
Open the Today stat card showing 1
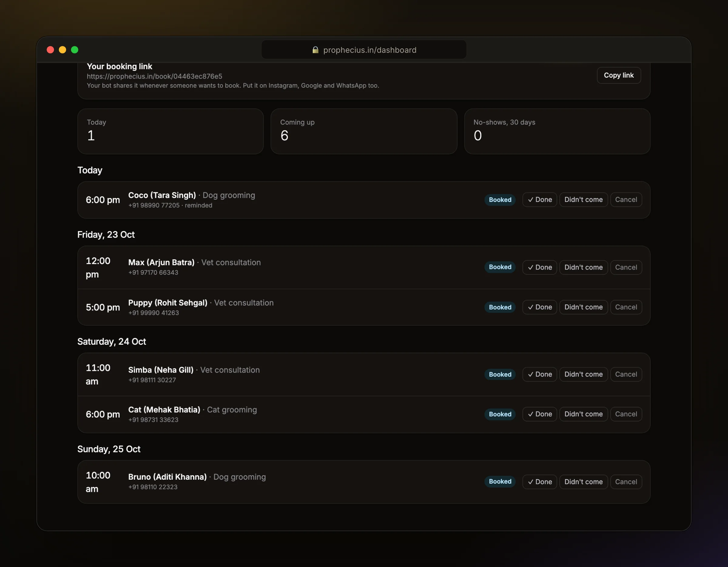[170, 131]
